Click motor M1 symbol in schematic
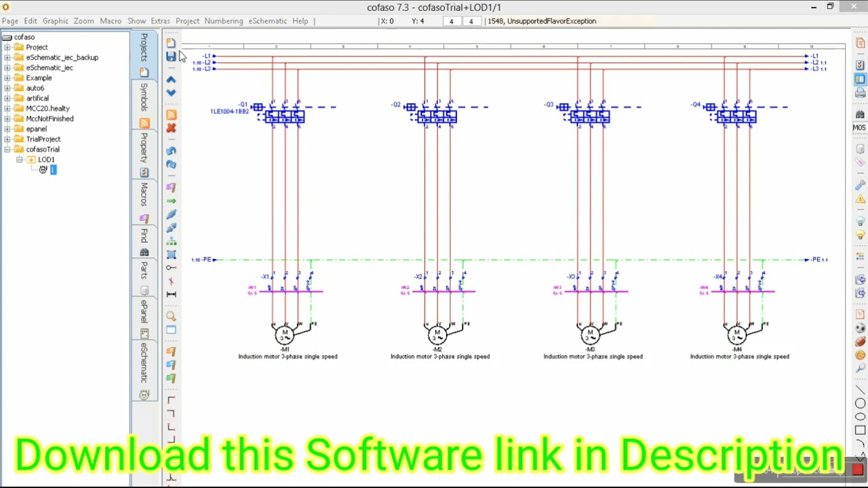Image resolution: width=868 pixels, height=488 pixels. (284, 335)
